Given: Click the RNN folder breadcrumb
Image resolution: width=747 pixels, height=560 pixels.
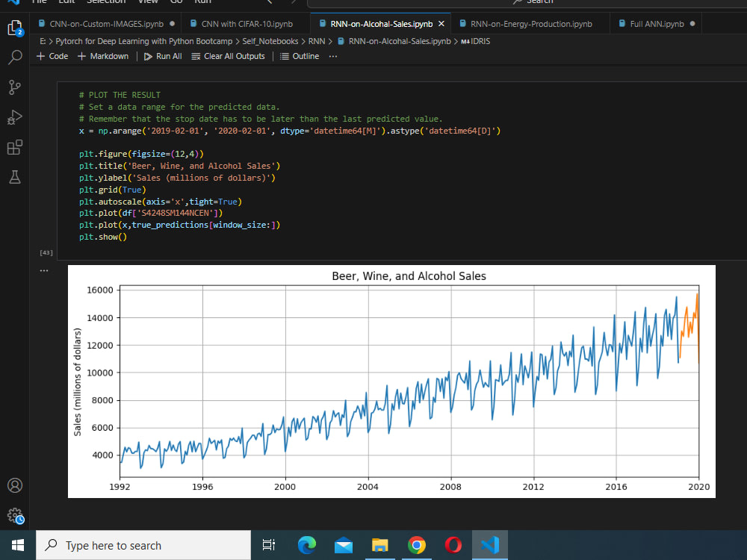Looking at the screenshot, I should [317, 41].
